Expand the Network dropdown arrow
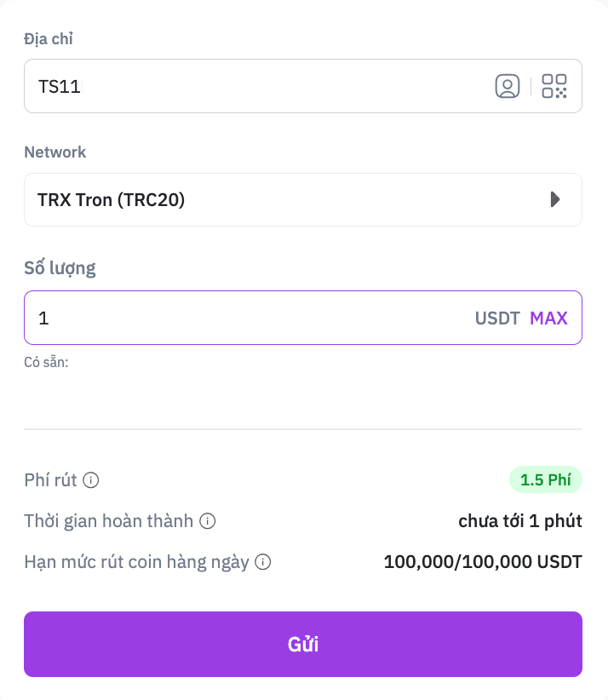This screenshot has width=608, height=700. [x=555, y=200]
